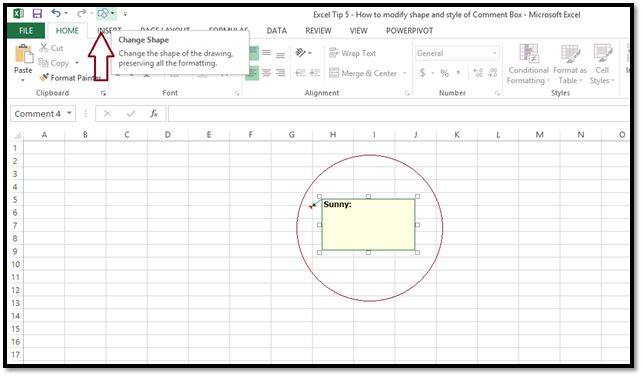Open Customize Quick Access Toolbar menu
Viewport: 643px width, 377px height.
click(125, 14)
